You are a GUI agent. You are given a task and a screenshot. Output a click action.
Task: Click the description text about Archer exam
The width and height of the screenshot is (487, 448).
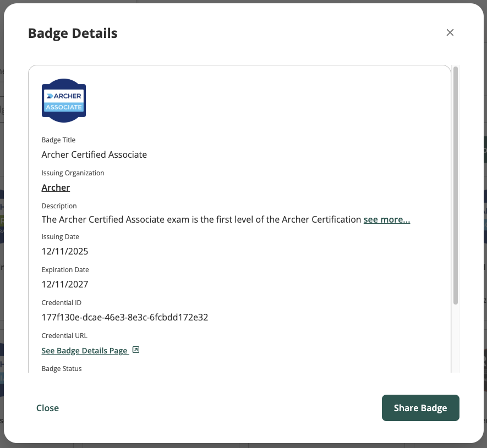point(201,219)
